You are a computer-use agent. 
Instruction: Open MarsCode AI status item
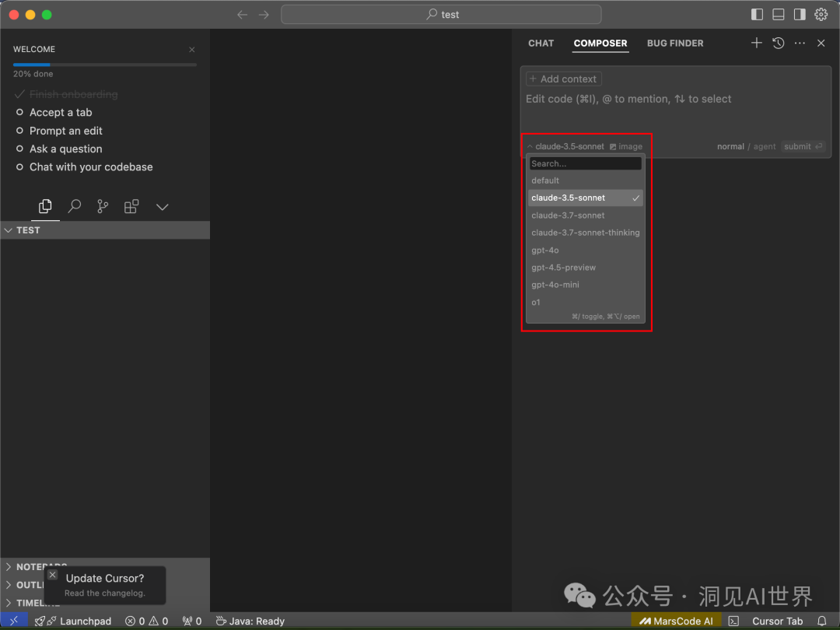[676, 621]
